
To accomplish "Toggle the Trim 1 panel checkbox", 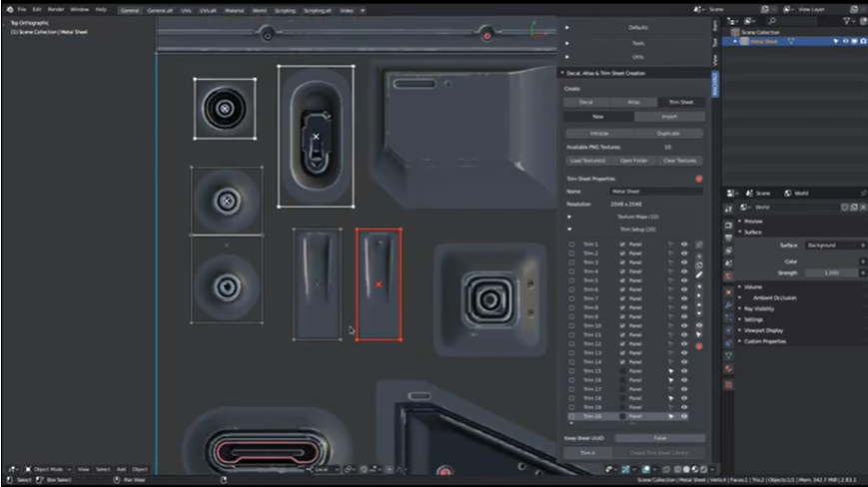I will (x=622, y=244).
